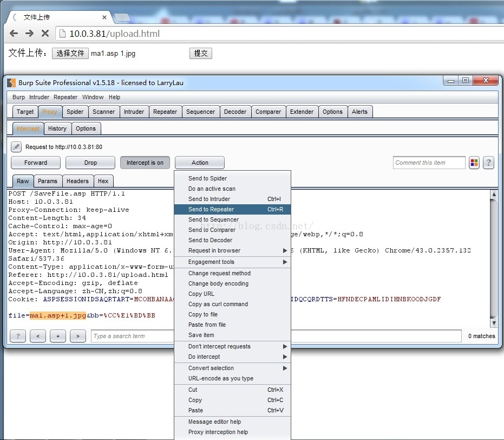The width and height of the screenshot is (504, 440).
Task: Click the plus search options button
Action: (x=58, y=336)
